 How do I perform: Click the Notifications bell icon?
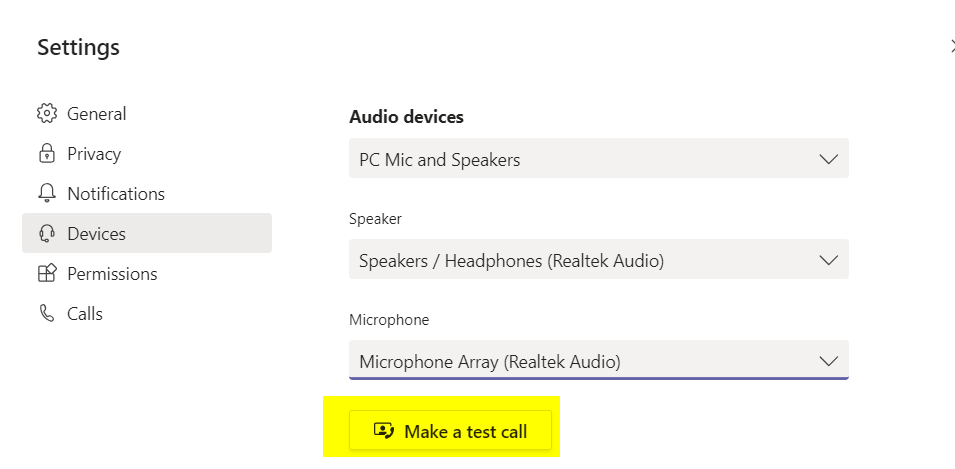[47, 194]
